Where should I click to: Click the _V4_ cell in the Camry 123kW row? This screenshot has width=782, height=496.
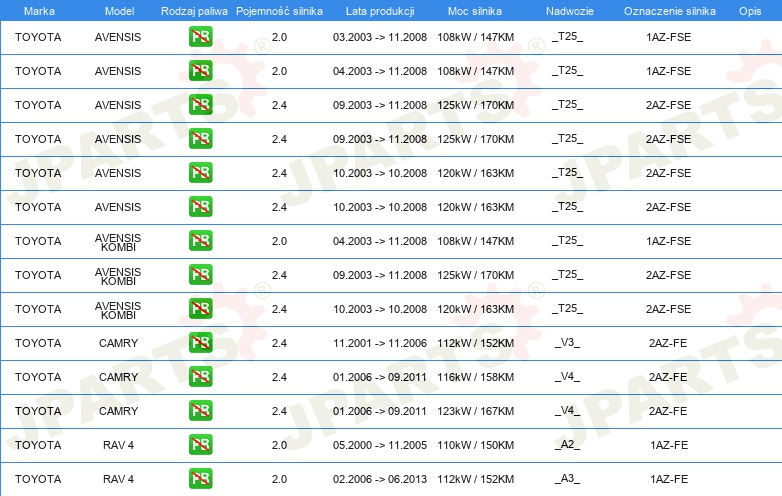coord(568,411)
